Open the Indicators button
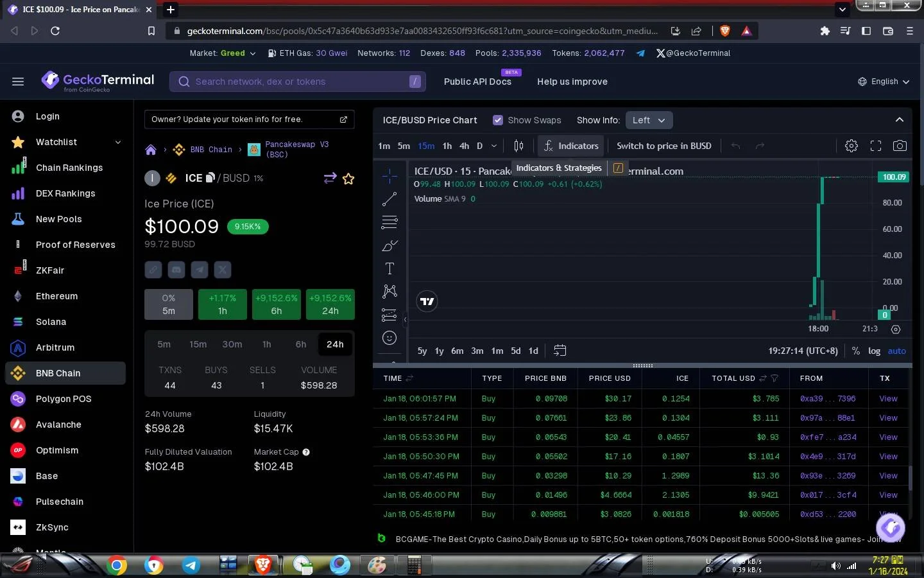This screenshot has width=924, height=578. point(571,146)
